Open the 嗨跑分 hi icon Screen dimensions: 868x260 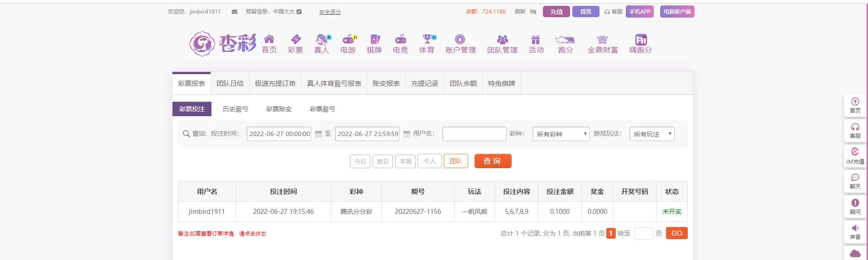point(641,39)
